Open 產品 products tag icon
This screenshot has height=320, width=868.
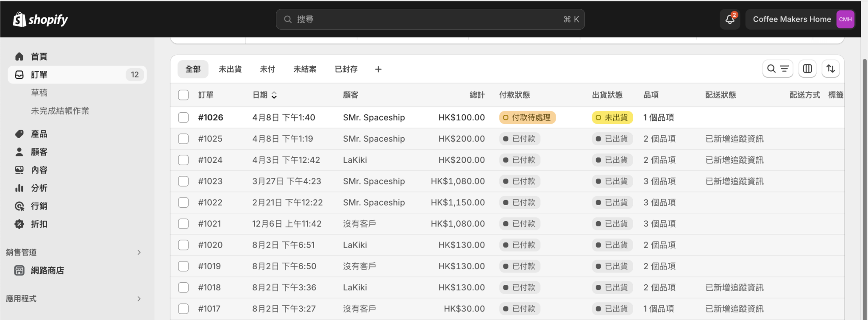pos(19,134)
